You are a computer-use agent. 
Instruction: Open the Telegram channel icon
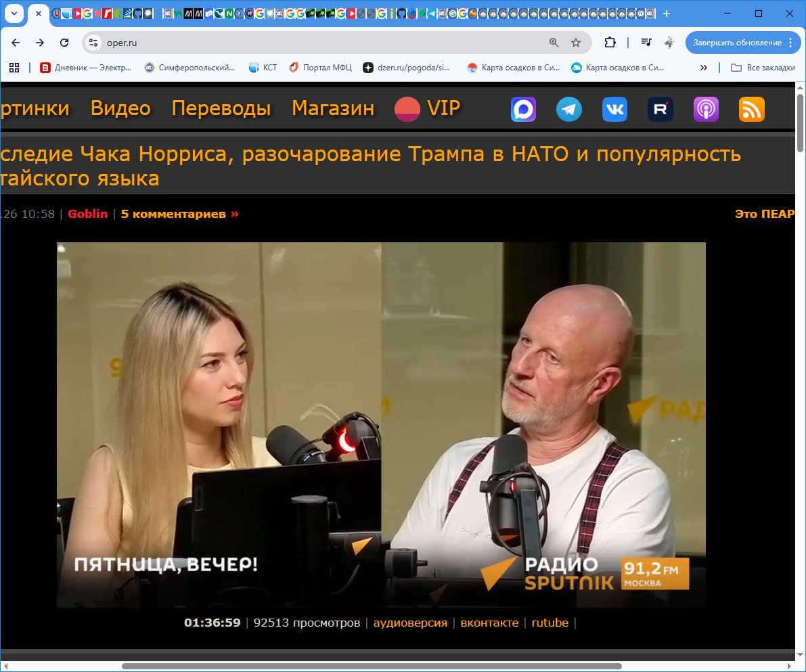point(569,109)
